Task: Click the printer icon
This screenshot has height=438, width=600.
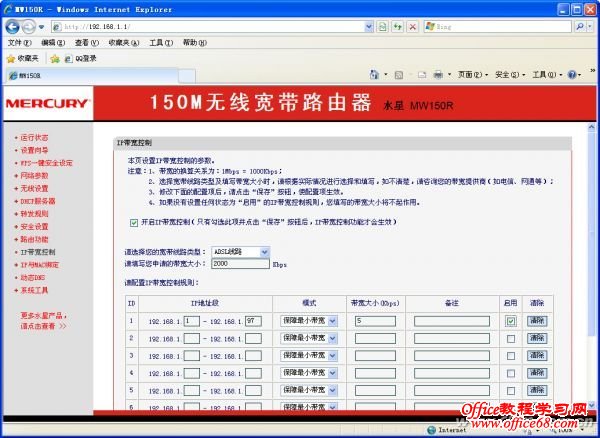Action: point(438,75)
